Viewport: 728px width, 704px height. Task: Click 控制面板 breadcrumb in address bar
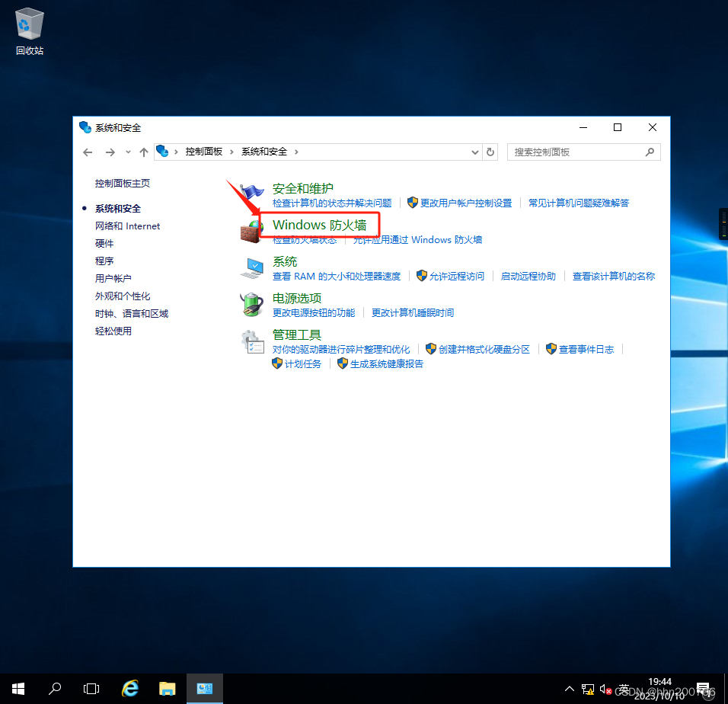[x=204, y=152]
